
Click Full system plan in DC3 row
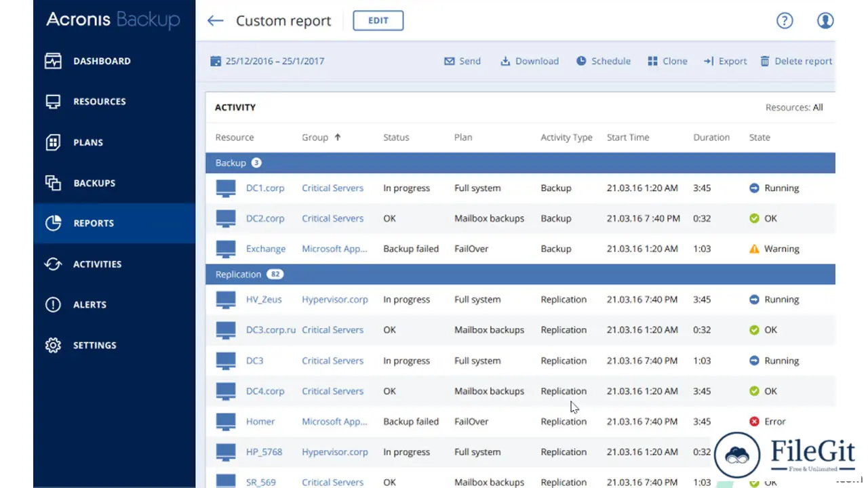tap(477, 361)
